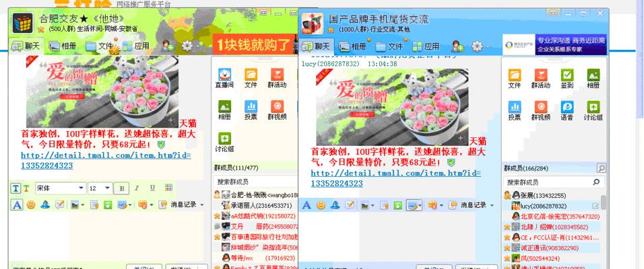
Task: Expand 消息记录 dropdown arrow in 合肥交友 window
Action: [201, 204]
